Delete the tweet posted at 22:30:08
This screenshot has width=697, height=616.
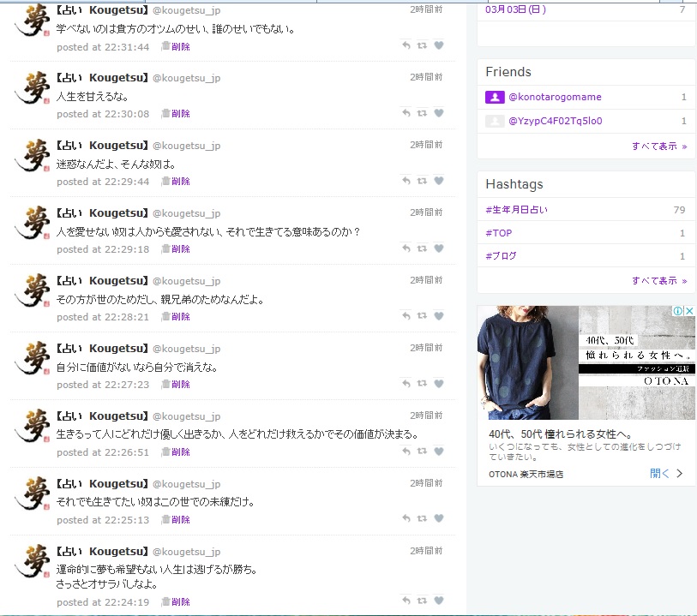pyautogui.click(x=176, y=114)
